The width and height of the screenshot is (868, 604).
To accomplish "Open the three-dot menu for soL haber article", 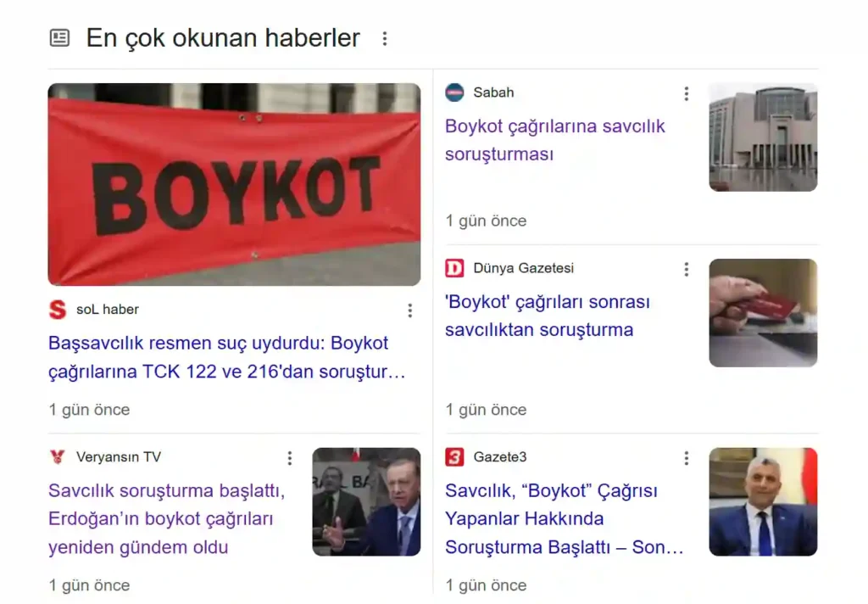I will [x=410, y=310].
